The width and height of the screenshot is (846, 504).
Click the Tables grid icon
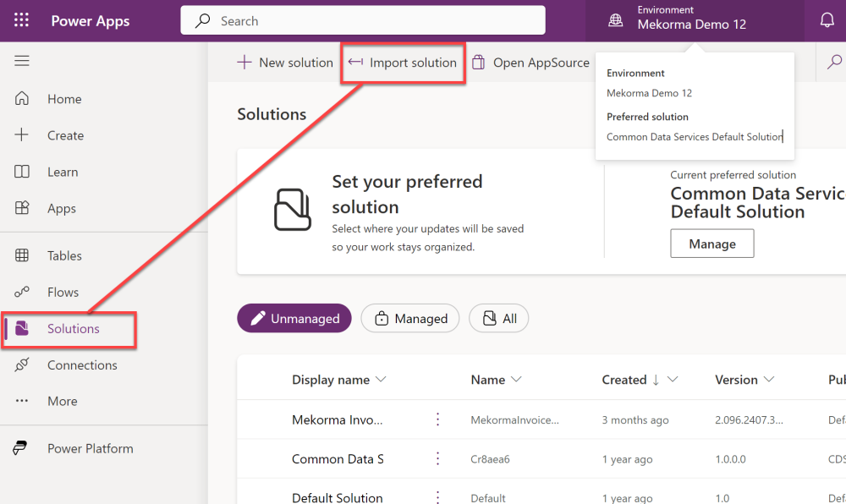pos(22,255)
